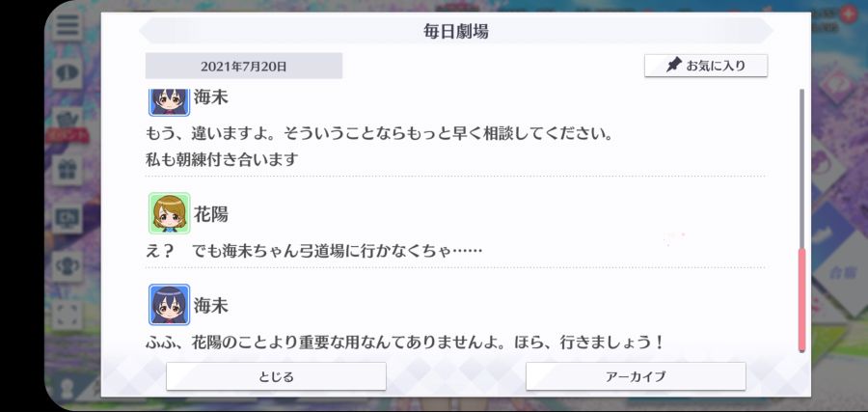Click the pink scrollbar thumb
Viewport: 868px width, 412px height.
coord(801,300)
